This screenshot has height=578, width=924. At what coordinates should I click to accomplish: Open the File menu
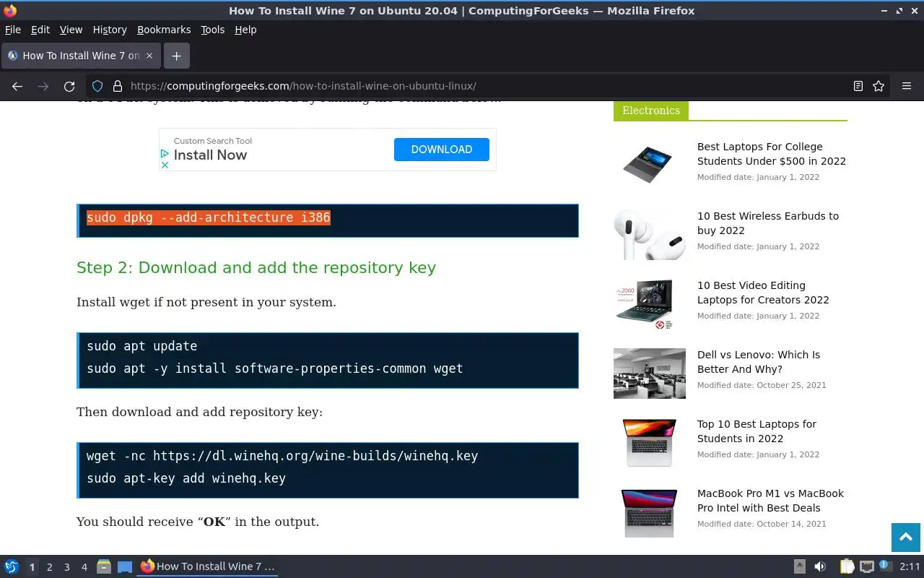(x=13, y=30)
